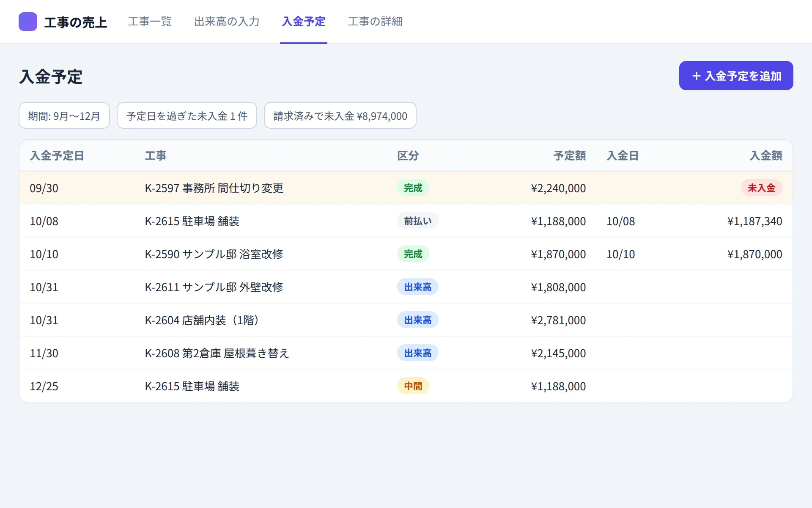Select K-2597 事務所 間仕切り変更 row
Image resolution: width=812 pixels, height=508 pixels.
point(406,188)
